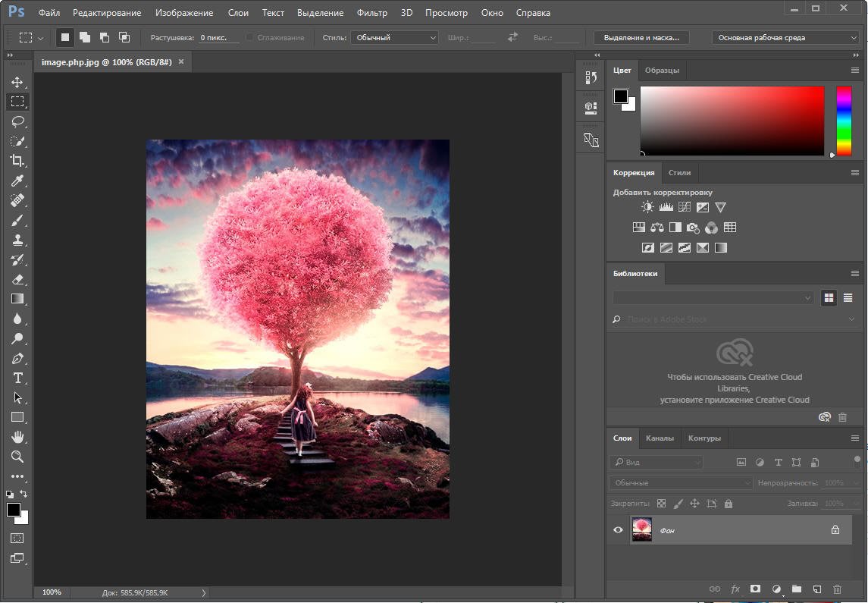Toggle Quick Mask mode in toolbar
This screenshot has height=603, width=868.
click(x=17, y=538)
